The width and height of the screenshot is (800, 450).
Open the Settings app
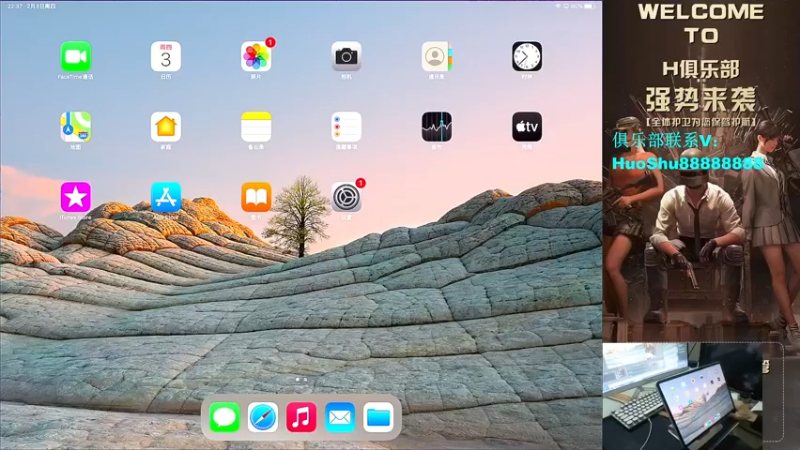(x=346, y=197)
